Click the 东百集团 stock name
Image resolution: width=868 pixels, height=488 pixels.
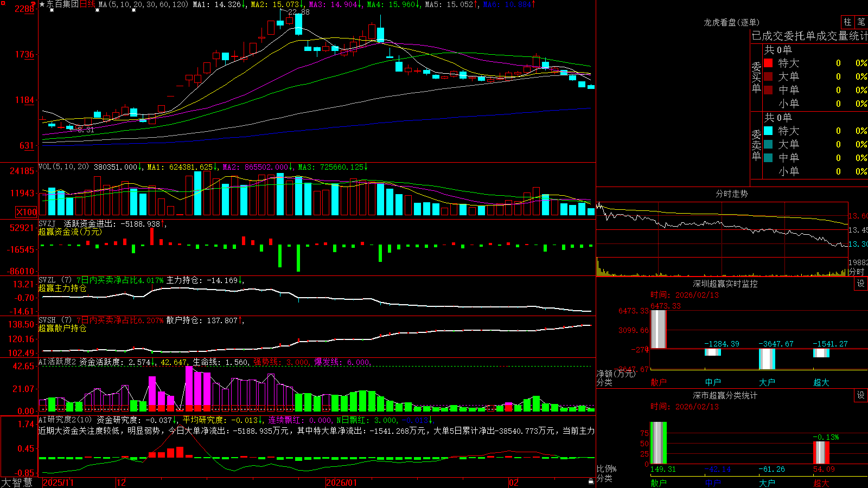coord(62,4)
